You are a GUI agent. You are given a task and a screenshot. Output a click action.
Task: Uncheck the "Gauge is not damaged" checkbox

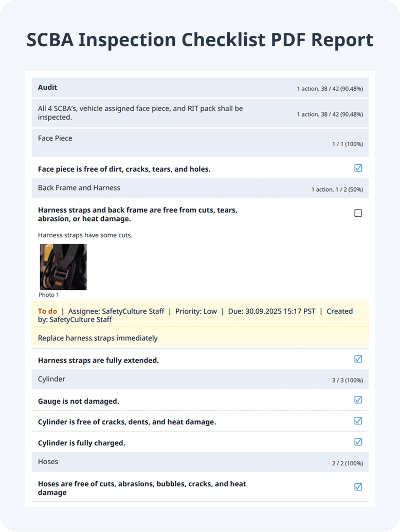[358, 400]
